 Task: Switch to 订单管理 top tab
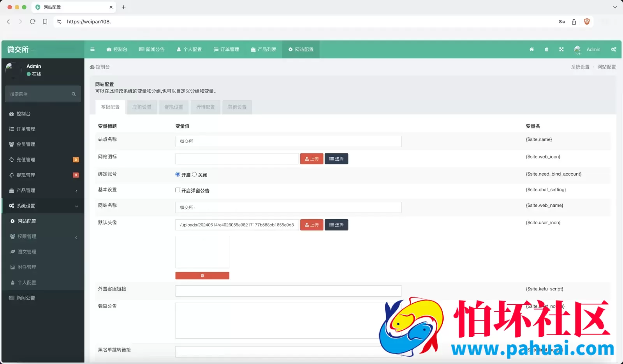tap(227, 49)
